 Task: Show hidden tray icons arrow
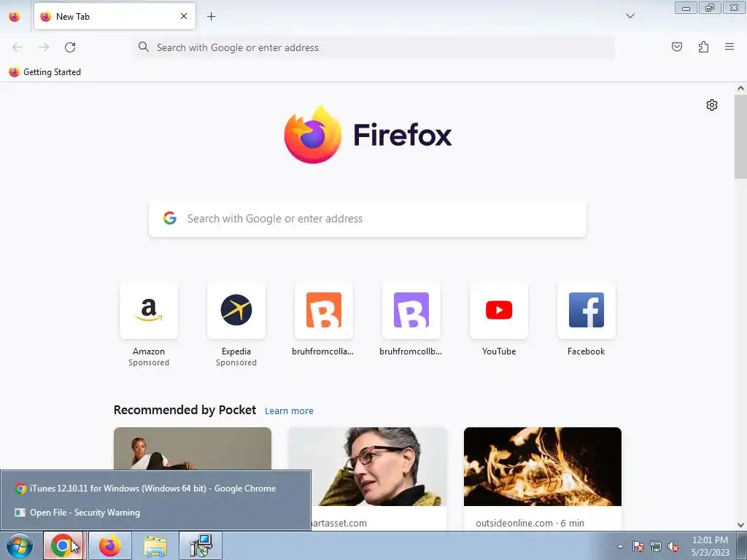coord(620,546)
